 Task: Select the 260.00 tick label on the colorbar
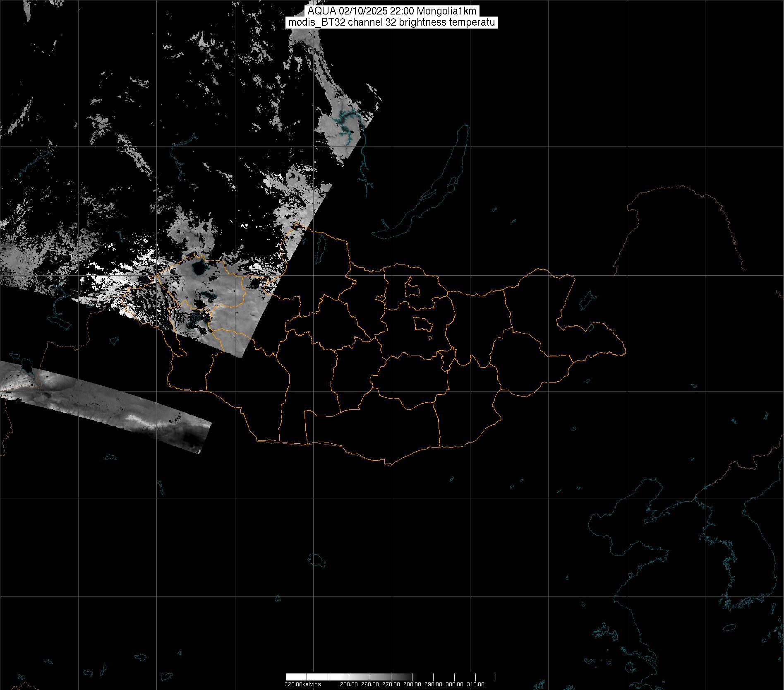coord(369,684)
